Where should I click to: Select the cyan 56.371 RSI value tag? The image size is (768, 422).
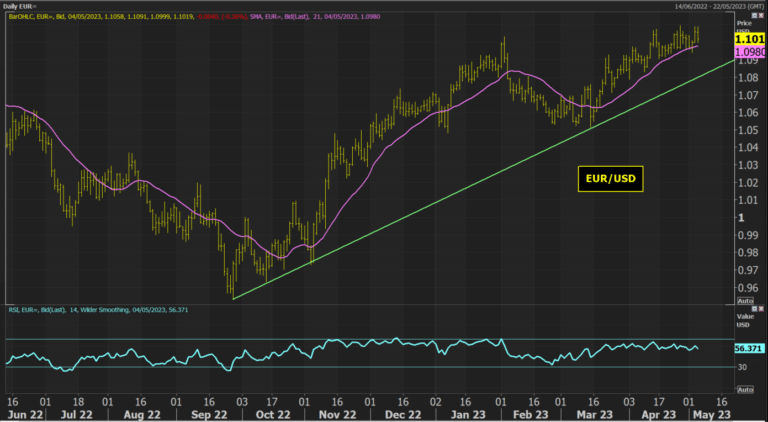749,349
